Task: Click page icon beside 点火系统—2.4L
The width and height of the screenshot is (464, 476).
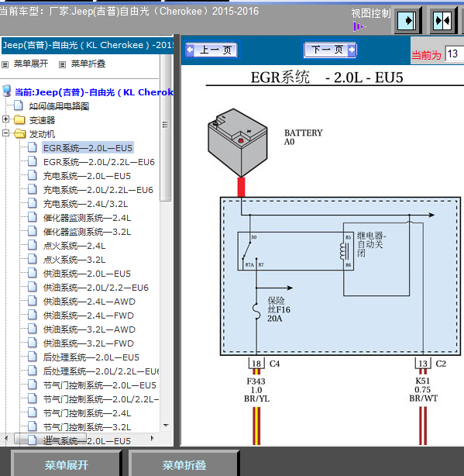Action: [32, 245]
